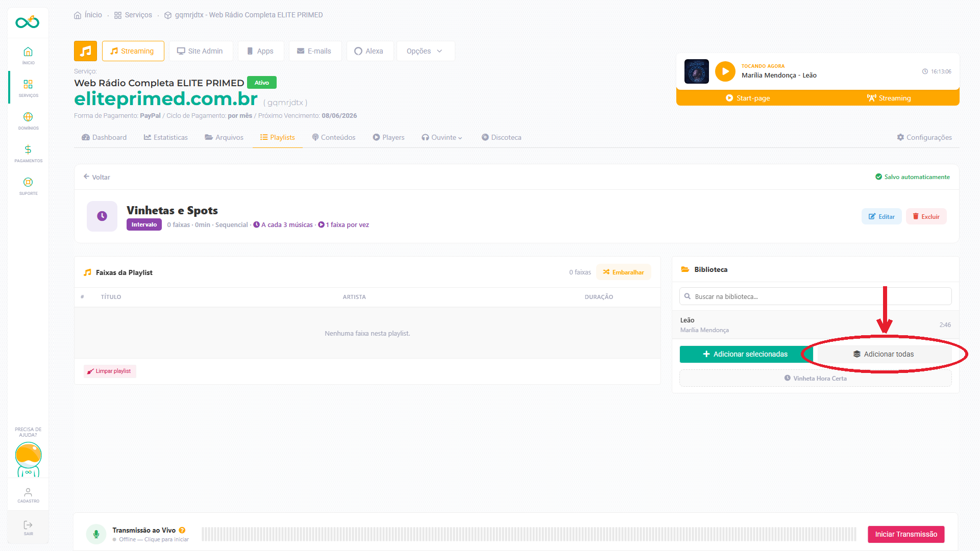The width and height of the screenshot is (980, 551).
Task: Open the Players tab
Action: point(388,137)
